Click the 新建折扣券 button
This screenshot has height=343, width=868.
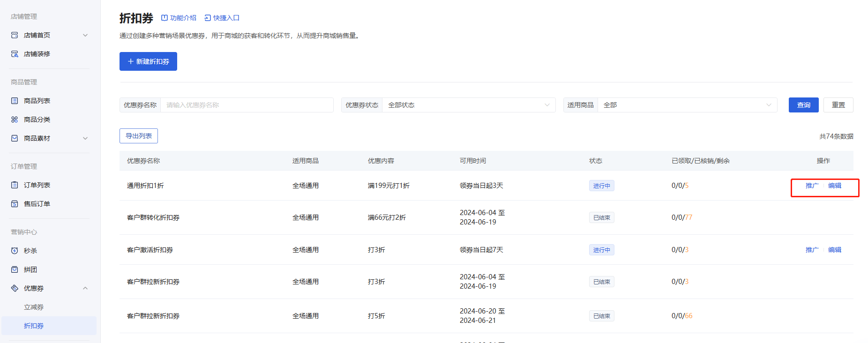(148, 61)
